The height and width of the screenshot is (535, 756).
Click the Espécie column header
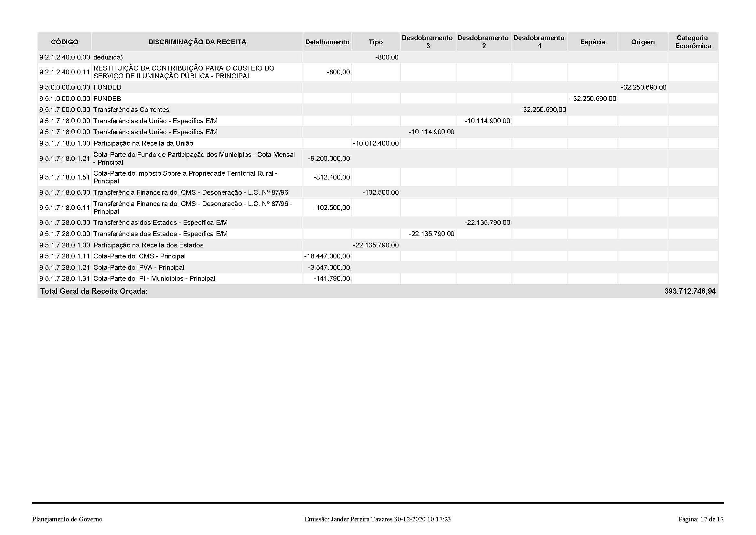coord(593,42)
